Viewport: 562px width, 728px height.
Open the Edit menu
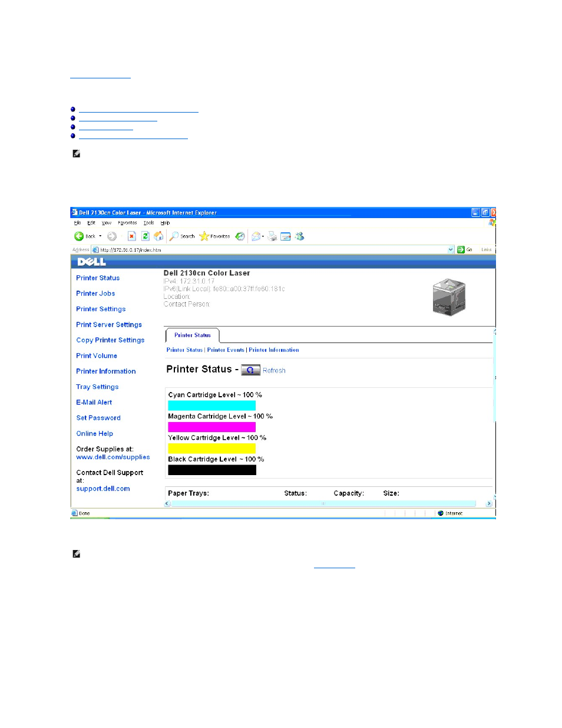tap(91, 223)
